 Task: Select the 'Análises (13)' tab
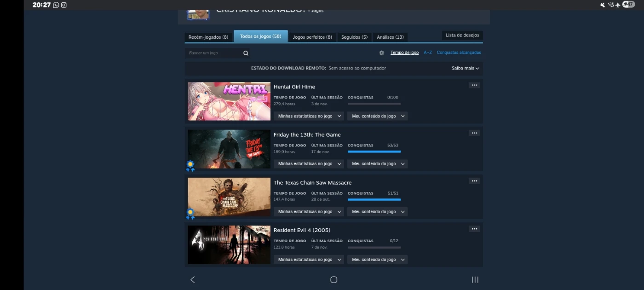tap(390, 37)
